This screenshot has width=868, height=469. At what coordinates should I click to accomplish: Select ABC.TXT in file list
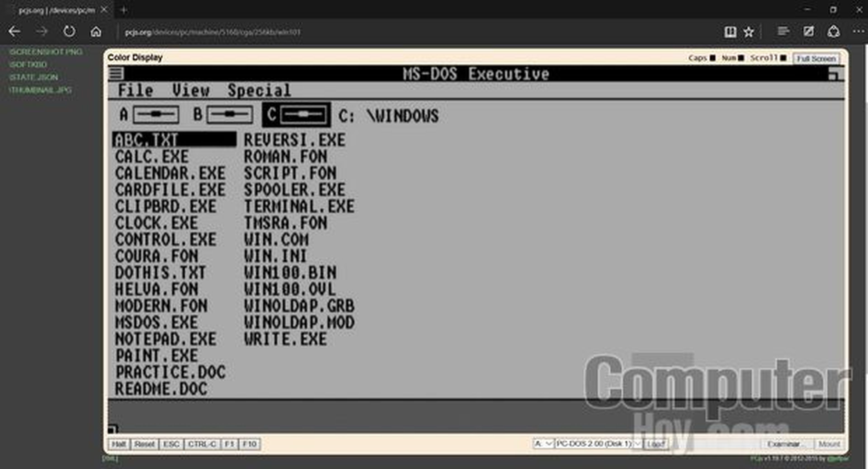[174, 139]
